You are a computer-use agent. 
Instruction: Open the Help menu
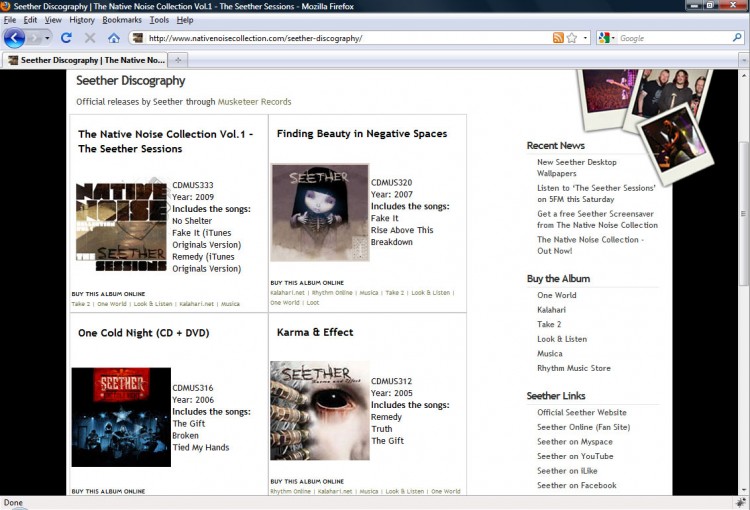tap(185, 20)
